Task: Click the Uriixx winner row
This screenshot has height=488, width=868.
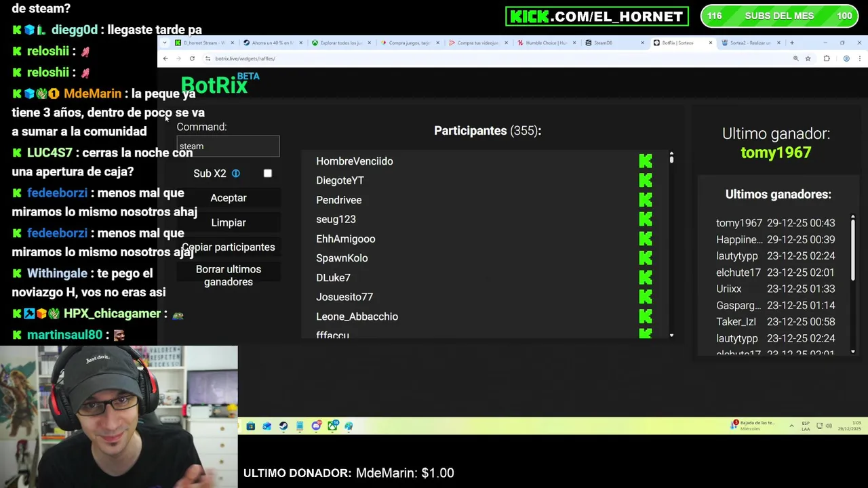Action: [776, 289]
